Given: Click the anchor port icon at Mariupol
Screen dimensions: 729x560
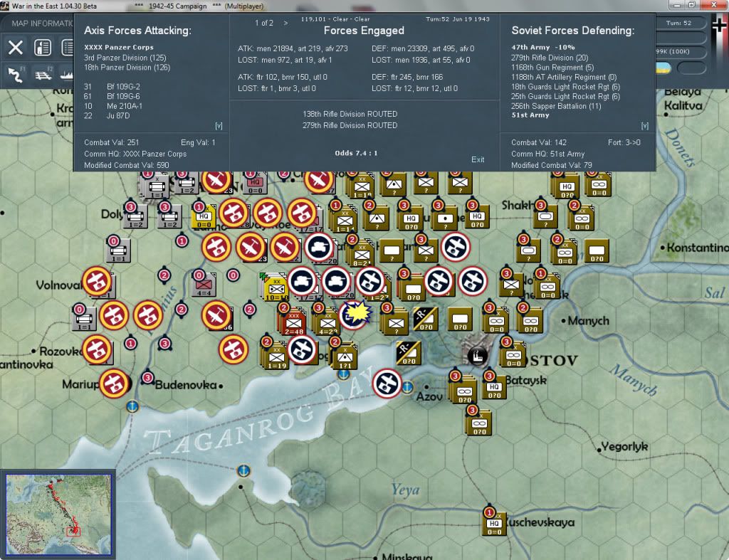Looking at the screenshot, I should click(132, 406).
